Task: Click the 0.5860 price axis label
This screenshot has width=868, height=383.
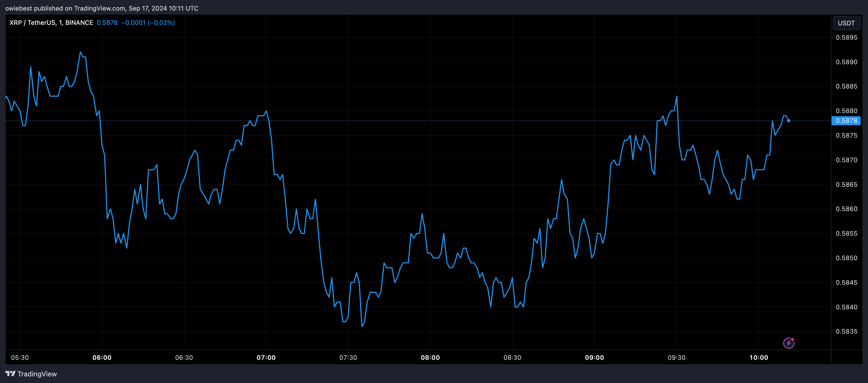Action: pos(846,209)
